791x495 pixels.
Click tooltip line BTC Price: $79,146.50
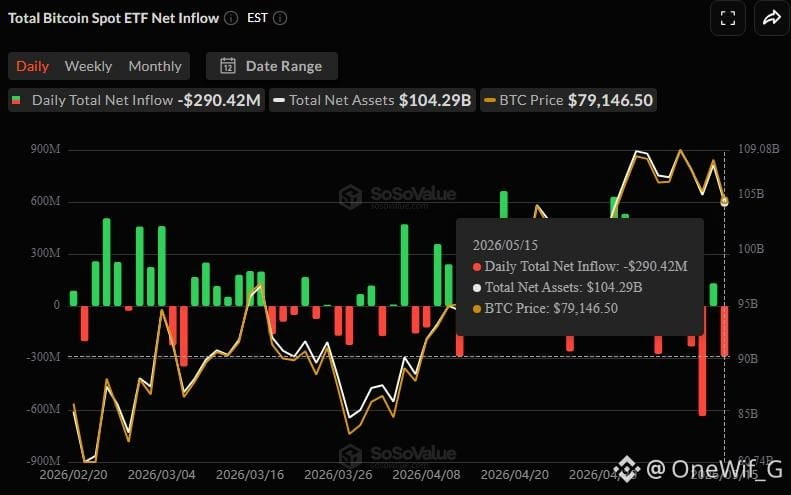pyautogui.click(x=545, y=308)
